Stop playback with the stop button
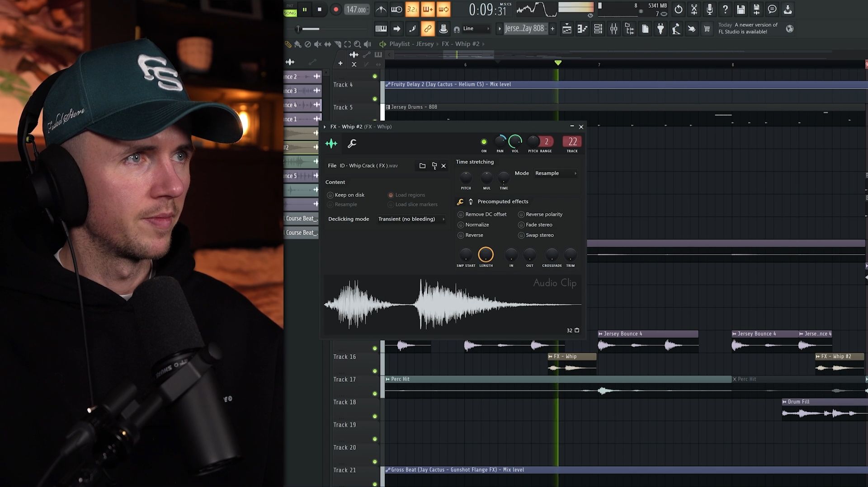The image size is (868, 487). click(x=320, y=9)
